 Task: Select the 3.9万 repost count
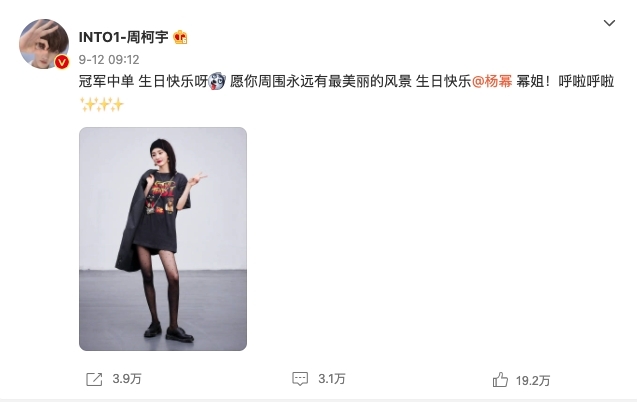[127, 379]
